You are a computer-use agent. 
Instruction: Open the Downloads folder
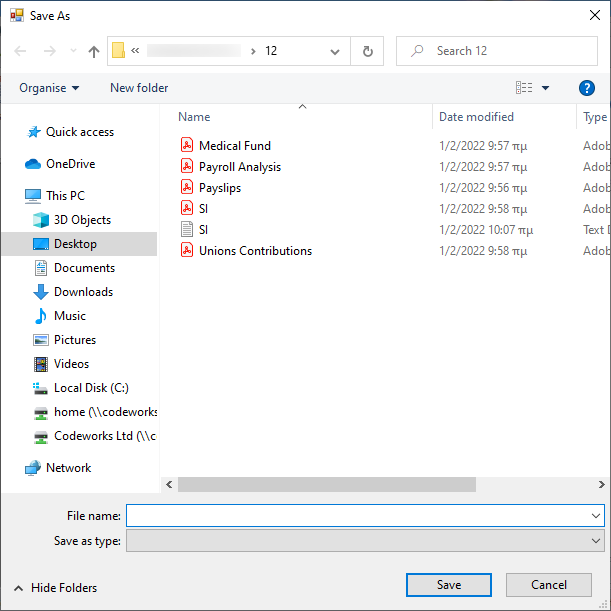click(73, 292)
